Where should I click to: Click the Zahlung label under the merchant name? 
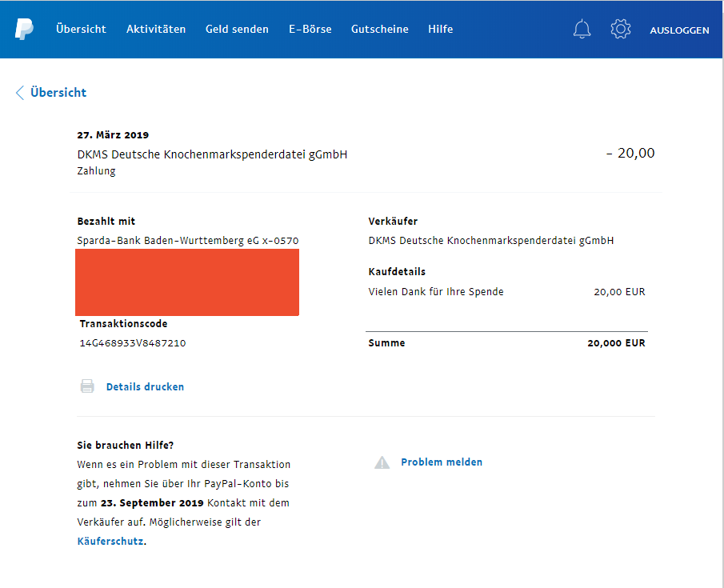coord(96,171)
